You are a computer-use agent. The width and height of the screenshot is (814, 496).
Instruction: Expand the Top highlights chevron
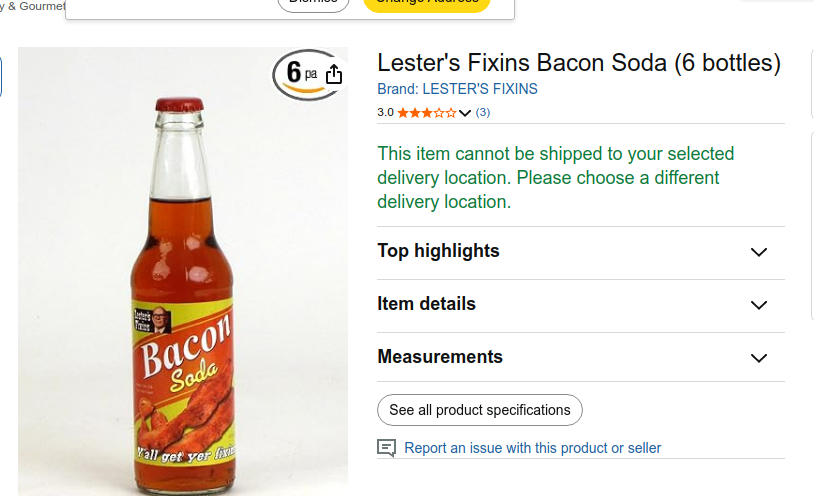click(x=758, y=252)
